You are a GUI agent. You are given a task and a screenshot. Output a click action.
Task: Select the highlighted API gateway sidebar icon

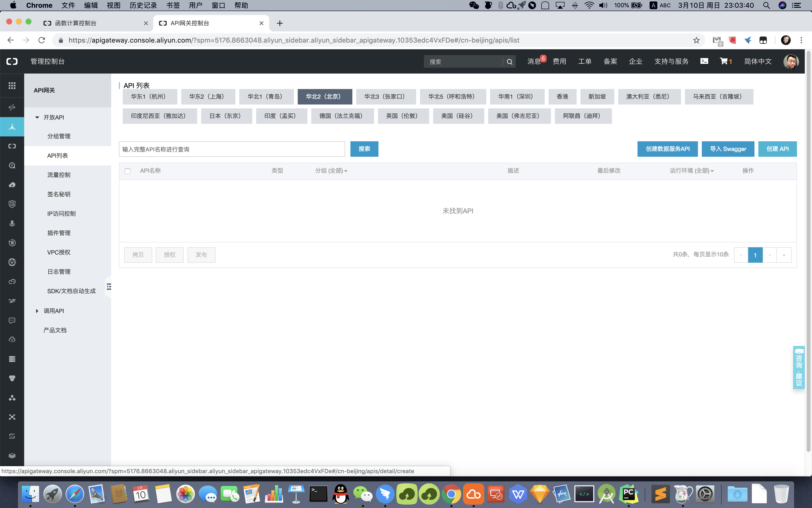point(12,127)
